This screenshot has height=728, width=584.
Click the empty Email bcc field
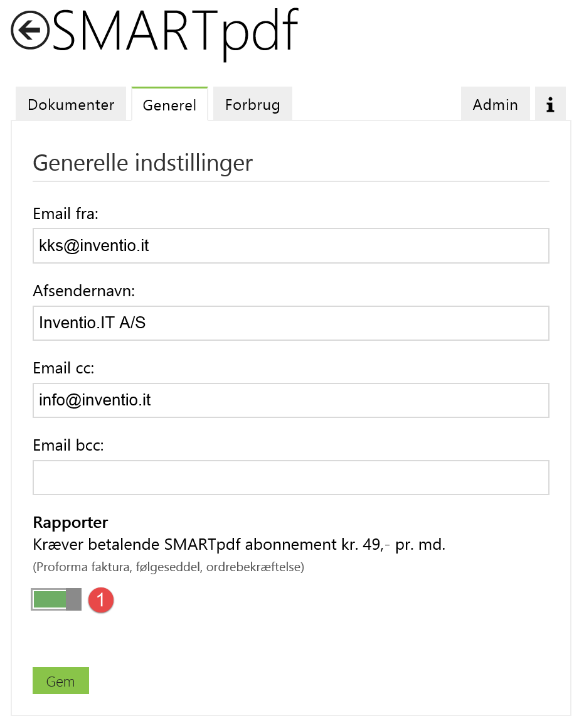(x=291, y=478)
